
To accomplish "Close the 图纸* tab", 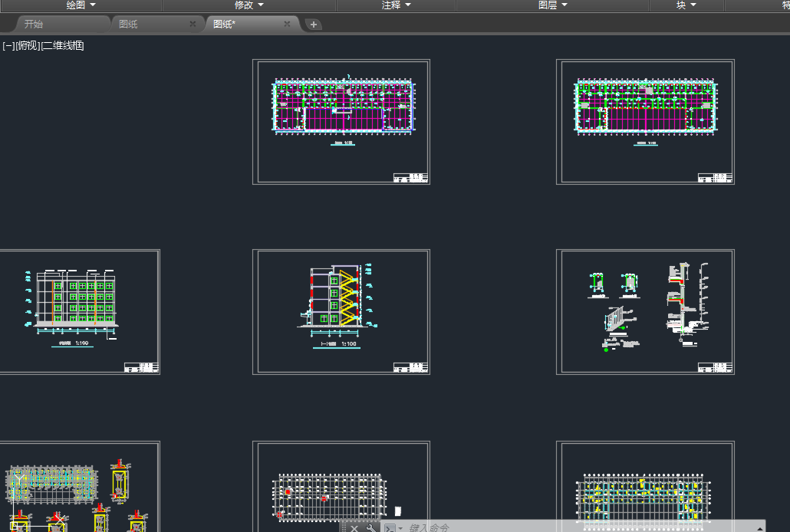I will point(287,24).
